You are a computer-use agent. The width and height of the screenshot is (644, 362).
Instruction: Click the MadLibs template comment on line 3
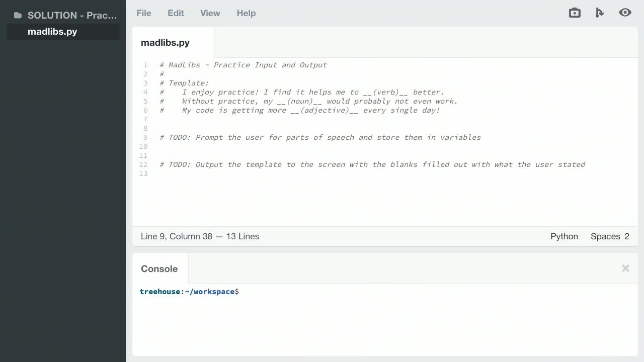click(x=185, y=83)
